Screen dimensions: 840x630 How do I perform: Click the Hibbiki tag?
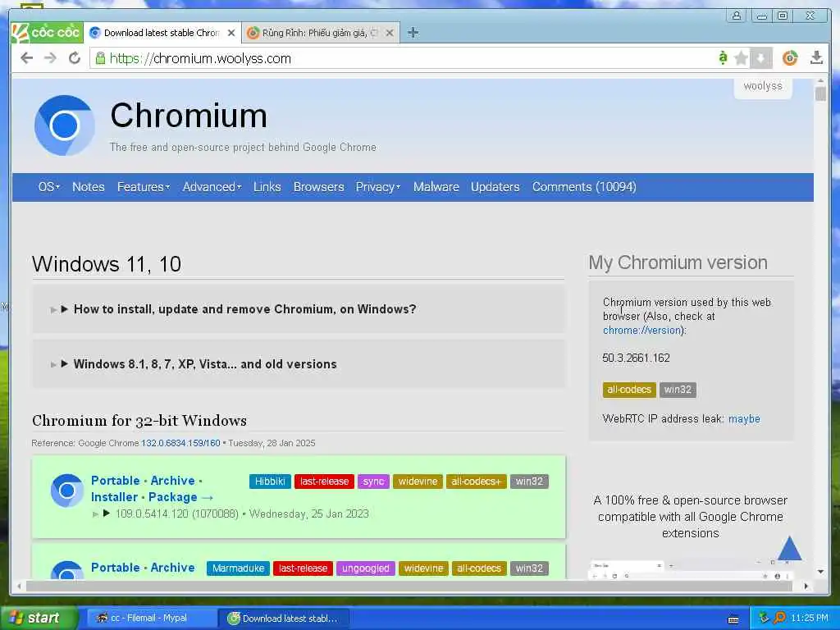pyautogui.click(x=270, y=481)
